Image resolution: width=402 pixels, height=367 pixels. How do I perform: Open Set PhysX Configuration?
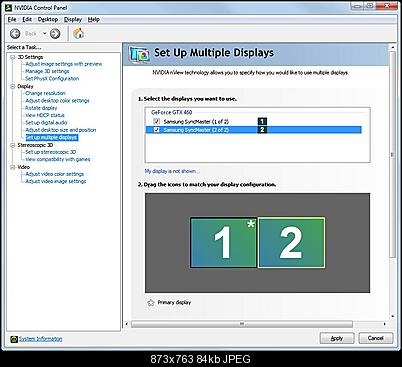(52, 79)
